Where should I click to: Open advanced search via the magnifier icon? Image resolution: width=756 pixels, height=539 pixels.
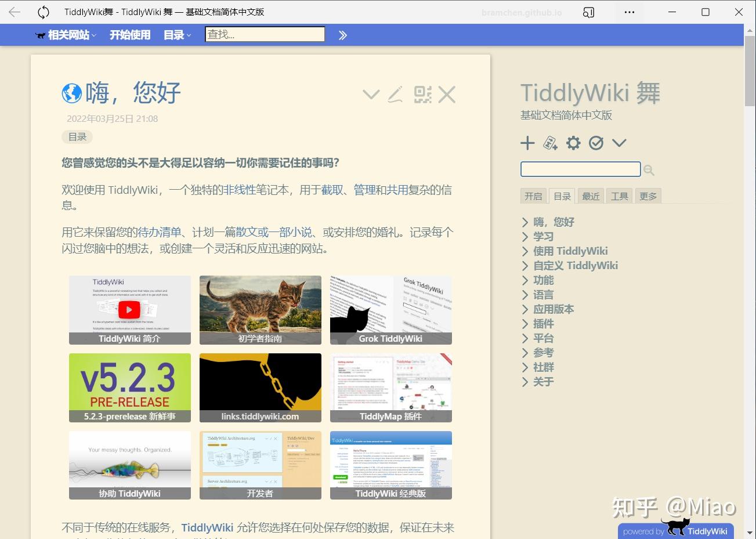pos(648,169)
